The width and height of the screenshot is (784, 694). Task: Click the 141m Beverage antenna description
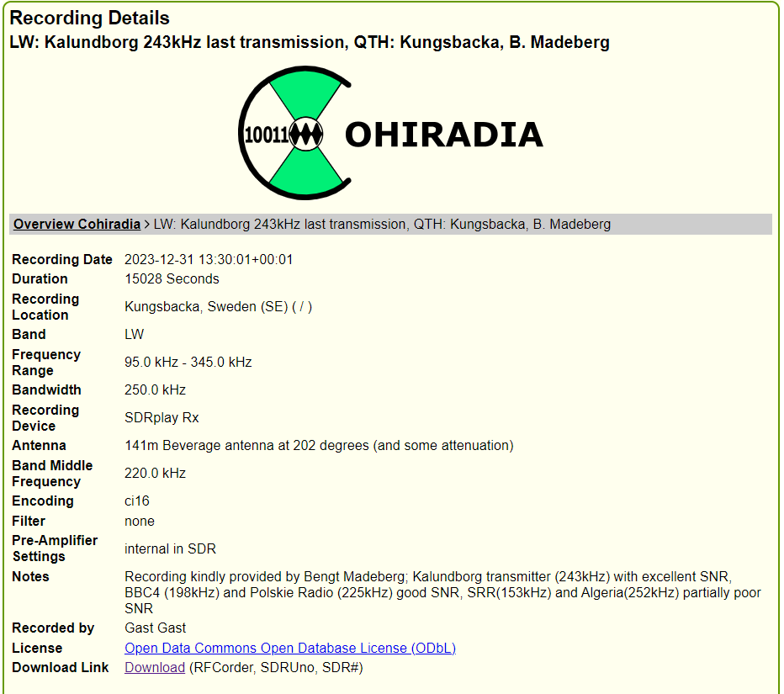pos(319,446)
